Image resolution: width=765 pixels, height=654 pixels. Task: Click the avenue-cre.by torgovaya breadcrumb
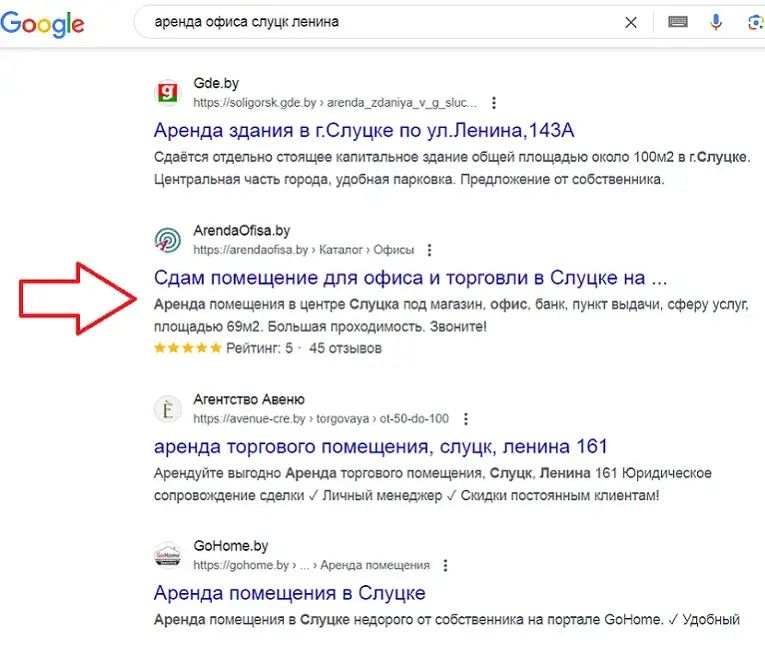pyautogui.click(x=321, y=419)
